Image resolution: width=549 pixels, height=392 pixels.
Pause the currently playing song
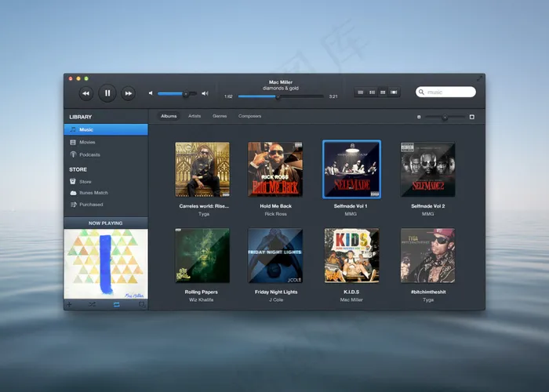(x=107, y=93)
